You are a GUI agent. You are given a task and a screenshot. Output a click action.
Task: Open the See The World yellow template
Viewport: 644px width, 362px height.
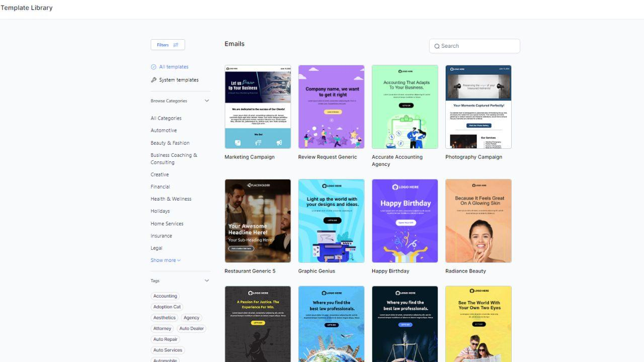coord(478,324)
